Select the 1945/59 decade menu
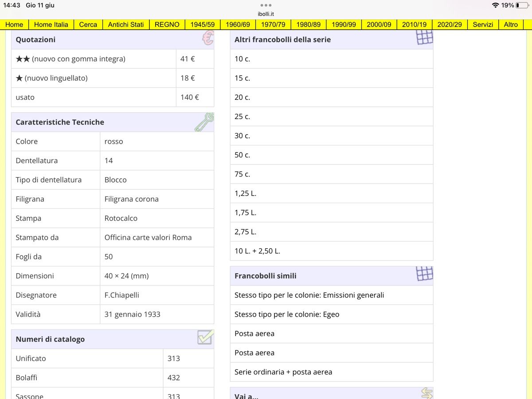Image resolution: width=532 pixels, height=399 pixels. [x=203, y=24]
